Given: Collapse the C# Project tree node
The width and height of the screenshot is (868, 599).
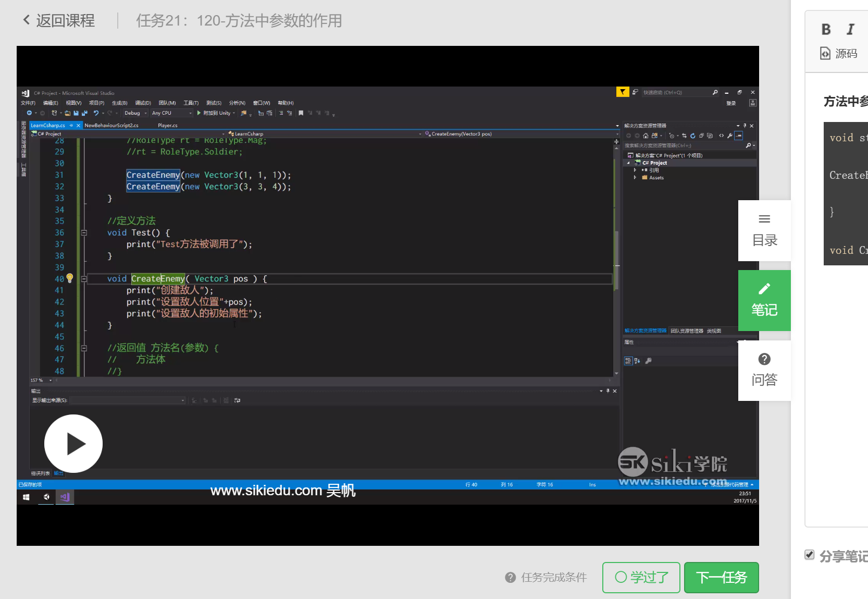Looking at the screenshot, I should (x=628, y=163).
